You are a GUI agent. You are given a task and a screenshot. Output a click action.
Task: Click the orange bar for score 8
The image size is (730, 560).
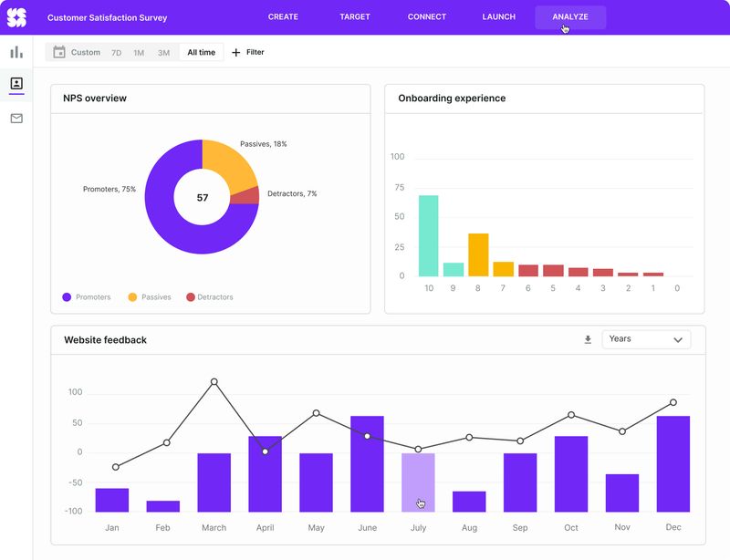478,255
